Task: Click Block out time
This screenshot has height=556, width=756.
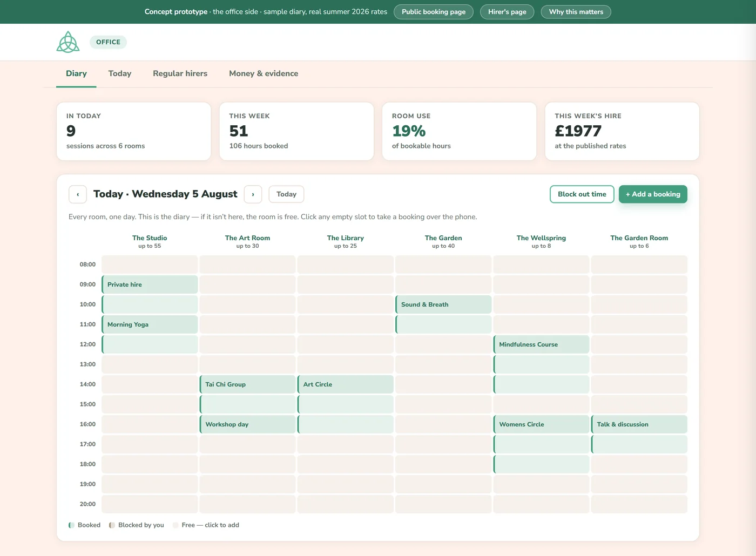Action: click(x=582, y=194)
